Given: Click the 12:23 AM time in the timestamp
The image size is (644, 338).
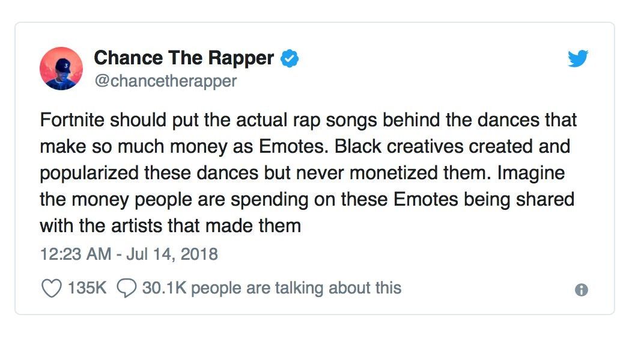Looking at the screenshot, I should [76, 254].
